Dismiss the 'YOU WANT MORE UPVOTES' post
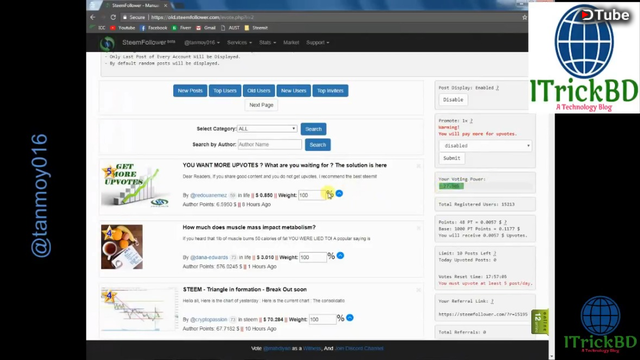 418,166
